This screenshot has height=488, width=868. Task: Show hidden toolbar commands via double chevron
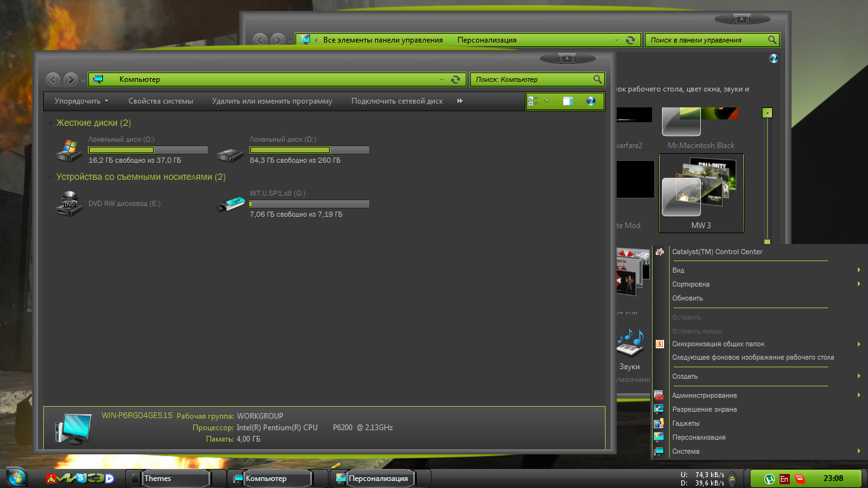click(x=460, y=101)
